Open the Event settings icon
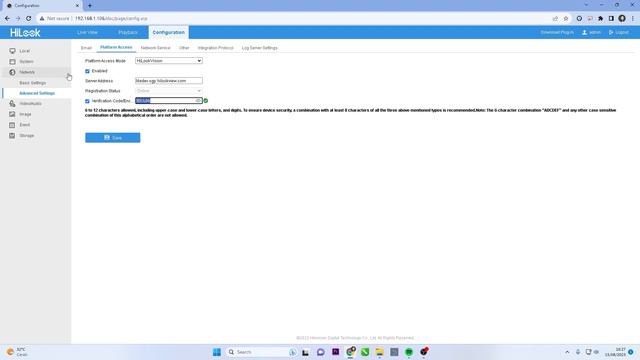Viewport: 640px width, 360px height. [12, 125]
